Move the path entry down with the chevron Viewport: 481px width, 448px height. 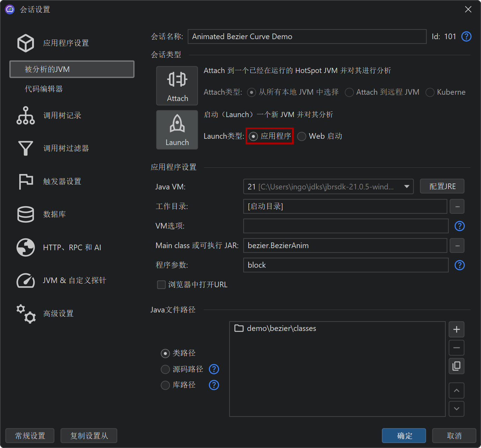click(x=456, y=409)
